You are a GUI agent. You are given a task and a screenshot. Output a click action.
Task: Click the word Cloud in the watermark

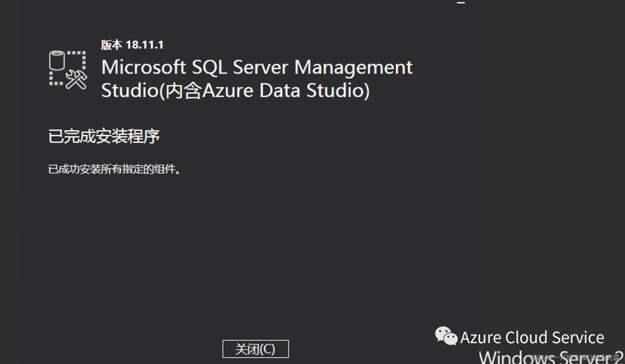(525, 337)
